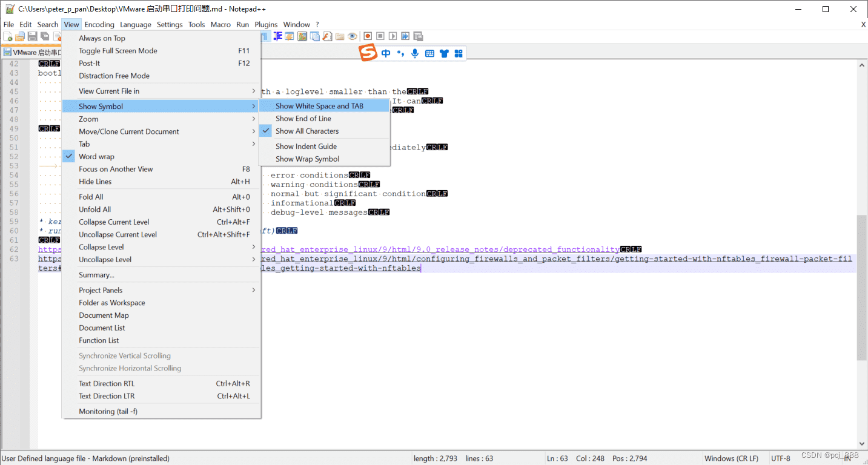Click the vertical scrollbar thumb

point(862,288)
